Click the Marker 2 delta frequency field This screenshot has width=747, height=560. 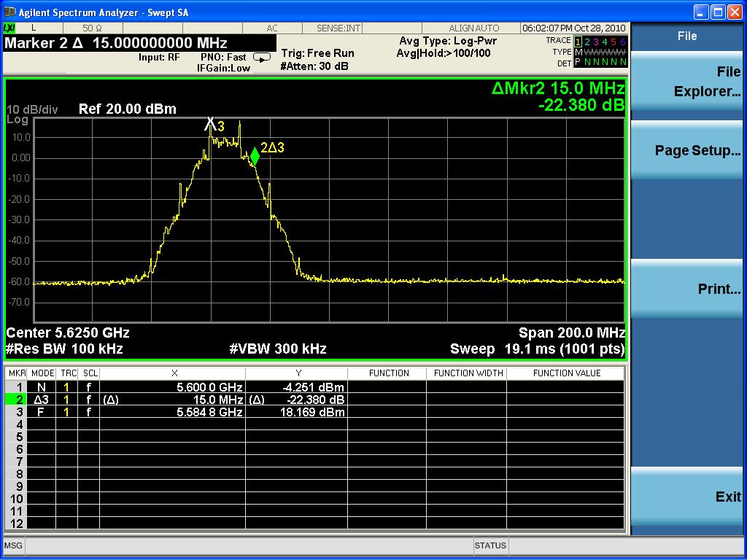point(117,43)
